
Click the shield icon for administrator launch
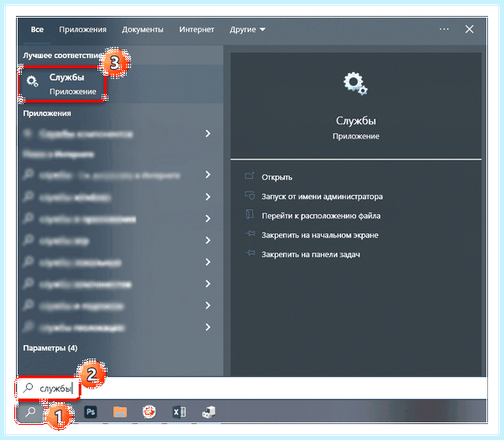pyautogui.click(x=249, y=196)
